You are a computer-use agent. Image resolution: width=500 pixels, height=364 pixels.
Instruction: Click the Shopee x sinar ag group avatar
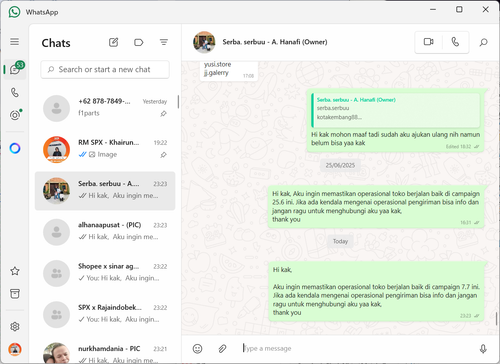click(x=56, y=273)
